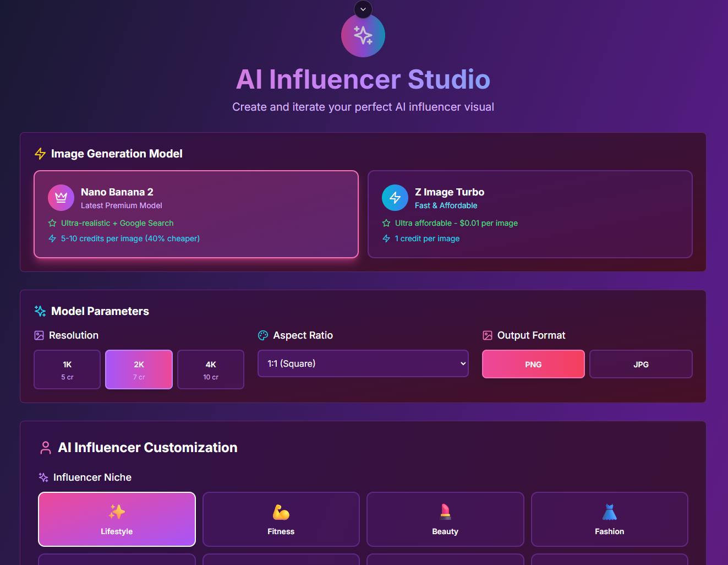Switch output format to JPG
Image resolution: width=728 pixels, height=565 pixels.
tap(641, 364)
